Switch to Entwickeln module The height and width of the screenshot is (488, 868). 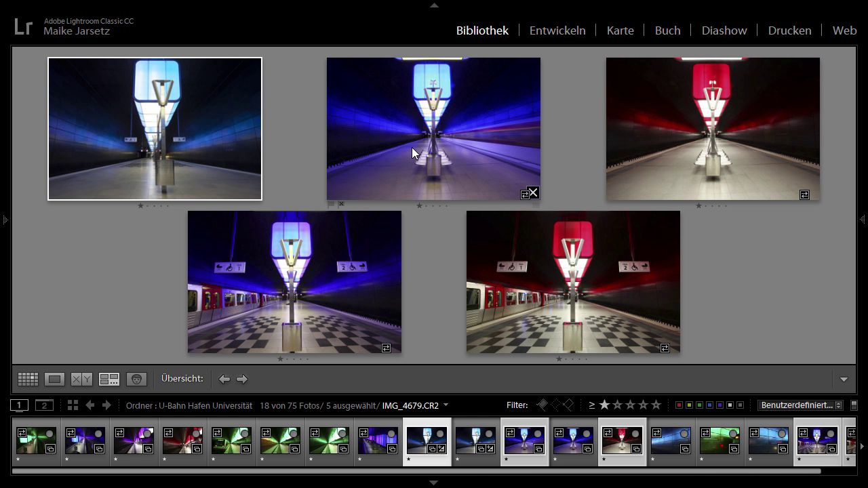tap(557, 30)
